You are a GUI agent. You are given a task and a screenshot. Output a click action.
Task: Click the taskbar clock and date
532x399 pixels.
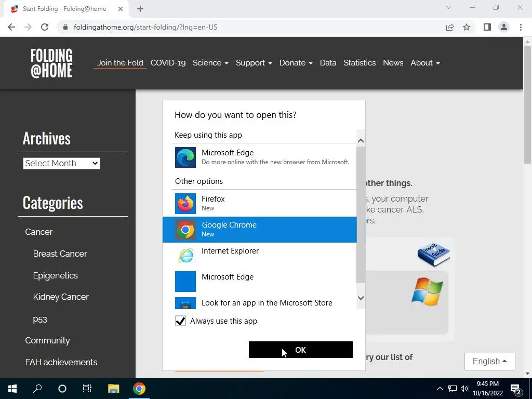(487, 389)
